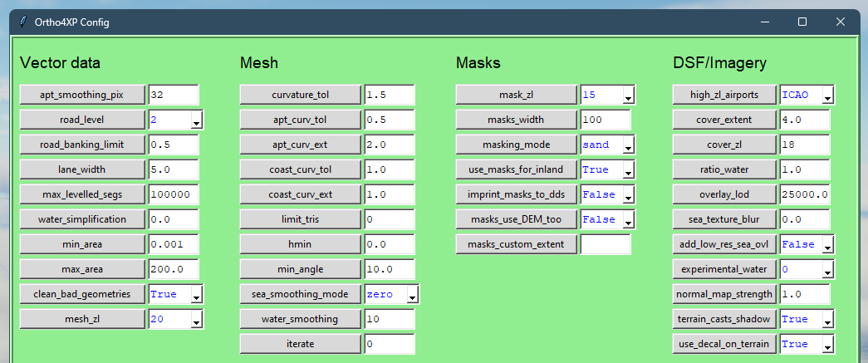The width and height of the screenshot is (868, 363).
Task: Click the water_simplification button
Action: (82, 219)
